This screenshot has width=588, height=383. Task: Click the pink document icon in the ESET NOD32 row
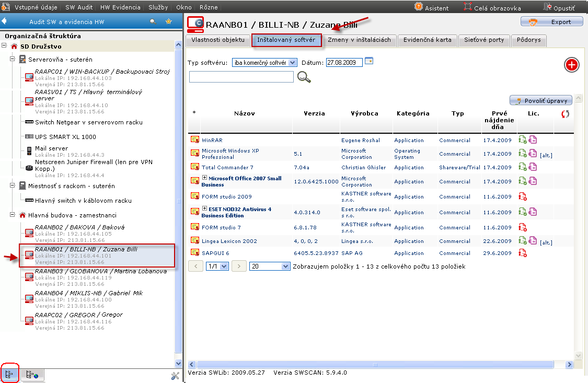coord(533,212)
